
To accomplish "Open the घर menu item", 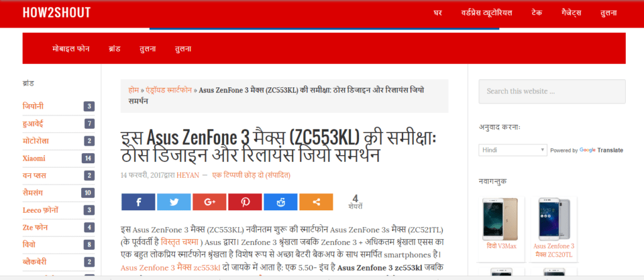I will [x=438, y=13].
